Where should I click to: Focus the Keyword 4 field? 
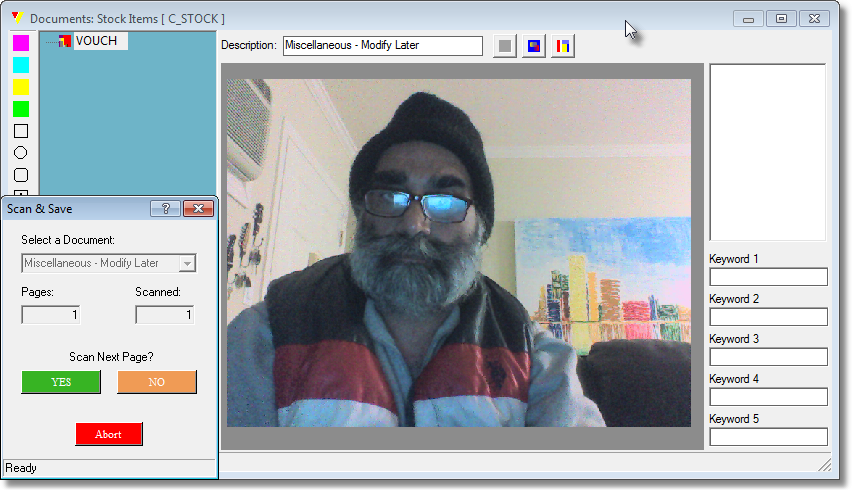pyautogui.click(x=768, y=397)
